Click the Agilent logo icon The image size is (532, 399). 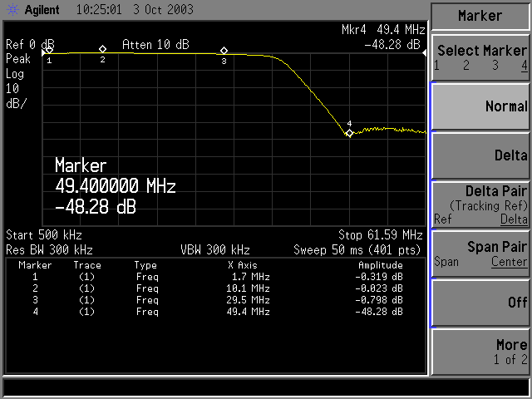[13, 9]
